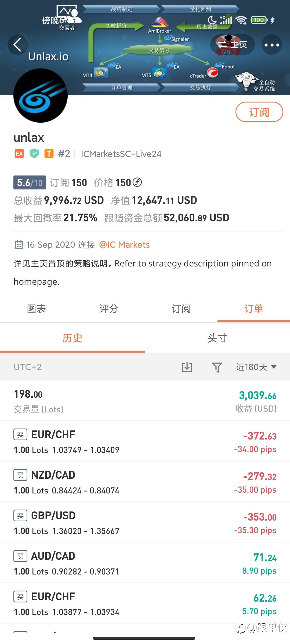Select the 头寸 positions sub-tab

[x=218, y=338]
